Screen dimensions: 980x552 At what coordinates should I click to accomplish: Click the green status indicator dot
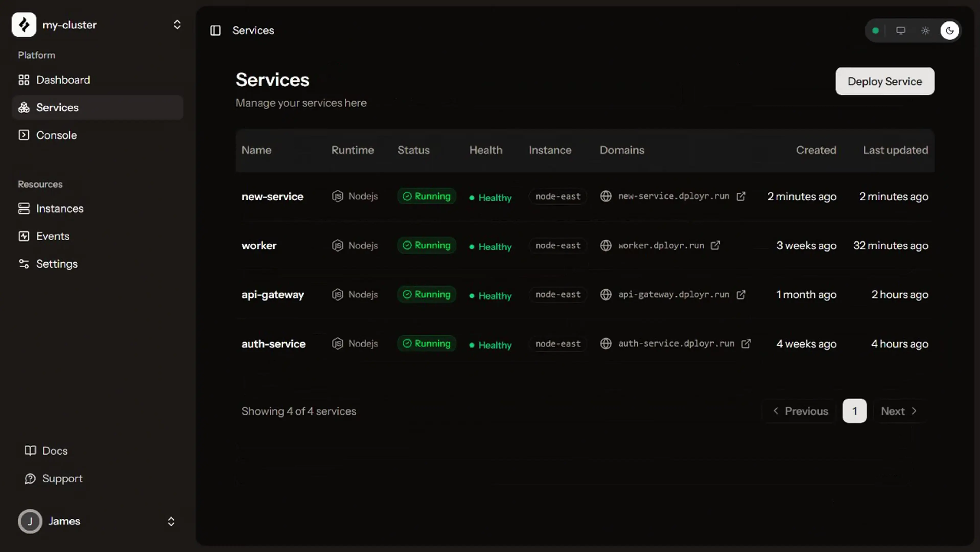[x=875, y=30]
